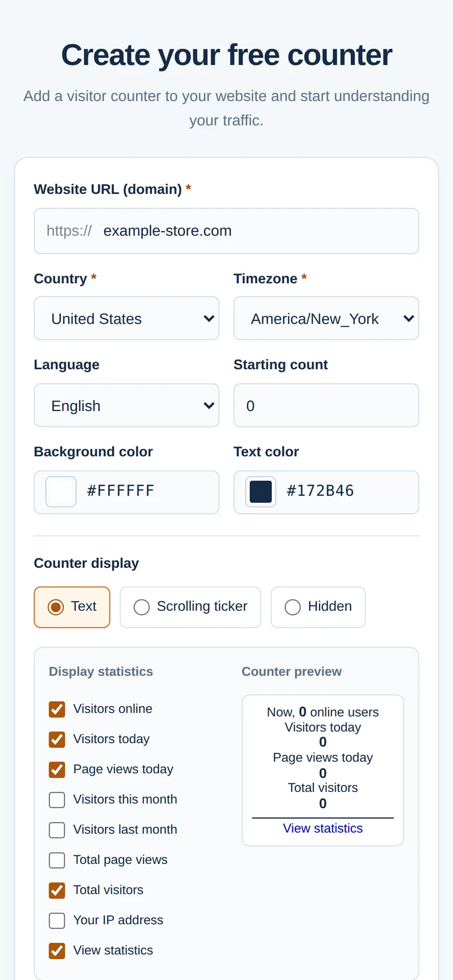Check the Total page views checkbox
The width and height of the screenshot is (453, 980).
57,860
